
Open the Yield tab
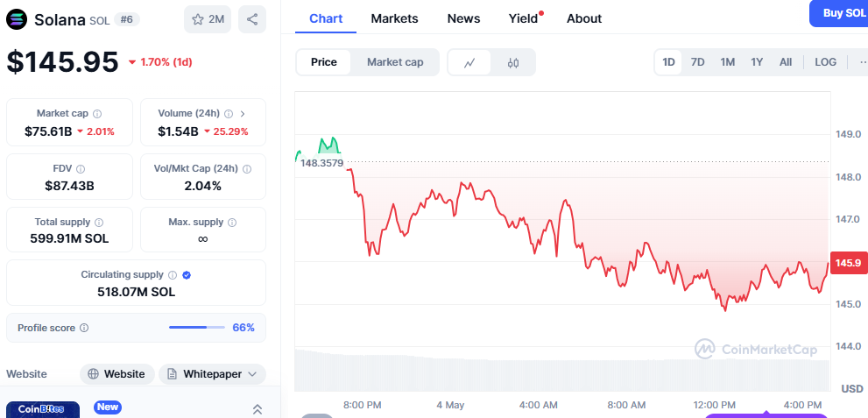click(524, 18)
